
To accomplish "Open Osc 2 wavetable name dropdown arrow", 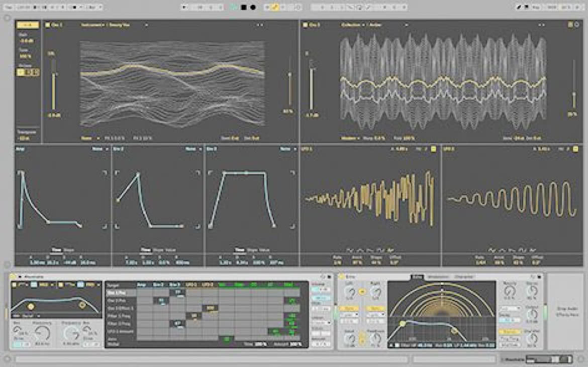I will (406, 25).
